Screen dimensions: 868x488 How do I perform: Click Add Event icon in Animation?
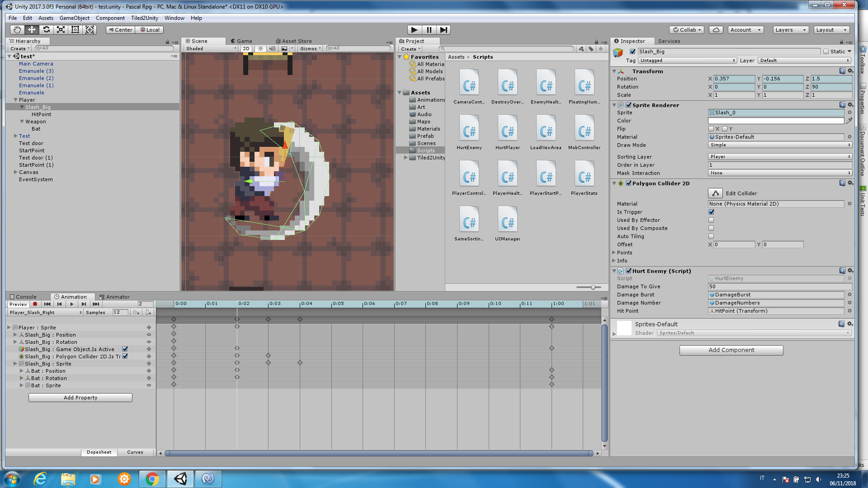[x=149, y=312]
